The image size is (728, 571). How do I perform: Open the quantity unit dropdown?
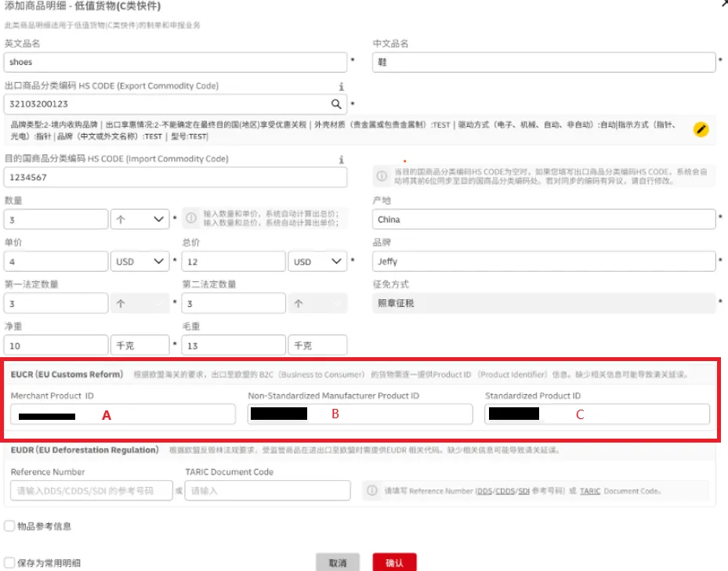point(139,219)
